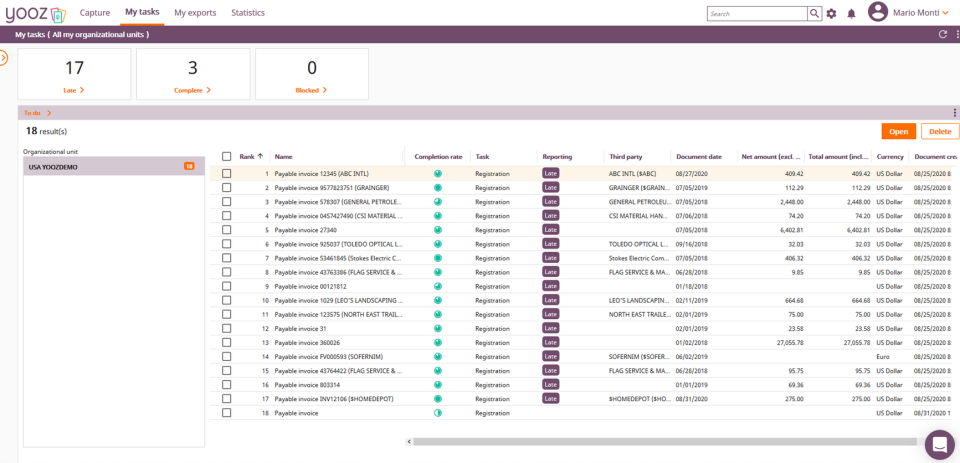Toggle the select-all header checkbox

(x=227, y=157)
